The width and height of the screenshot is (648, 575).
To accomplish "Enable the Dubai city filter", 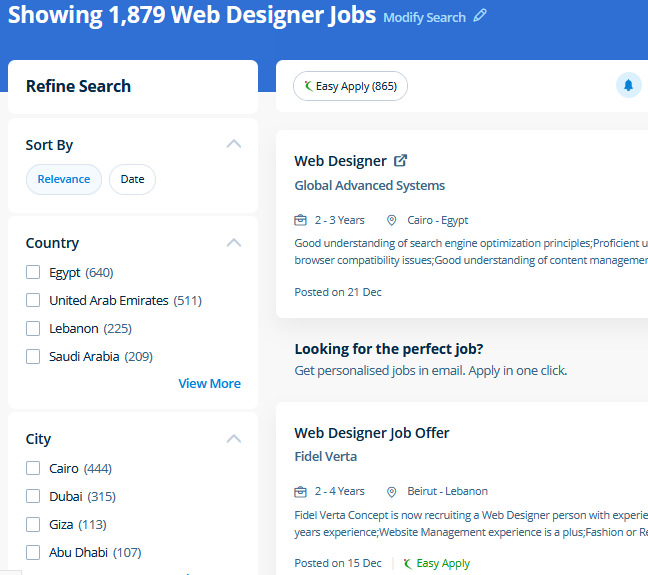I will [x=33, y=496].
